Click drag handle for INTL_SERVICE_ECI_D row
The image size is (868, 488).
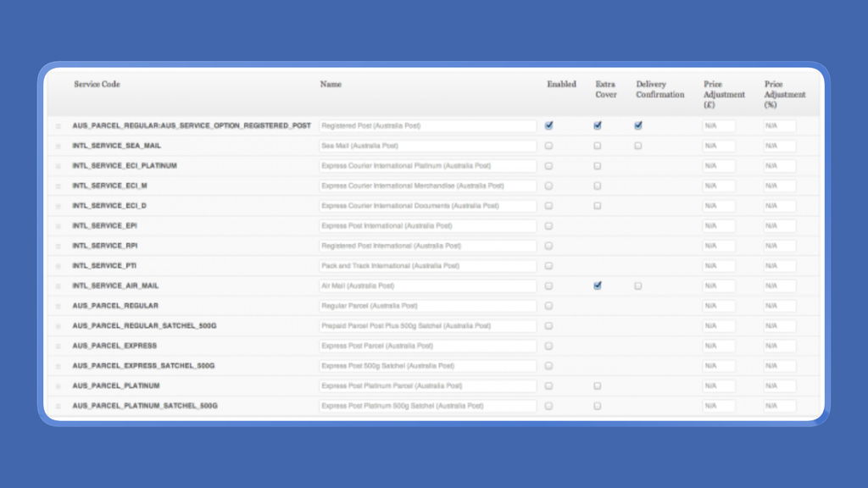(58, 207)
